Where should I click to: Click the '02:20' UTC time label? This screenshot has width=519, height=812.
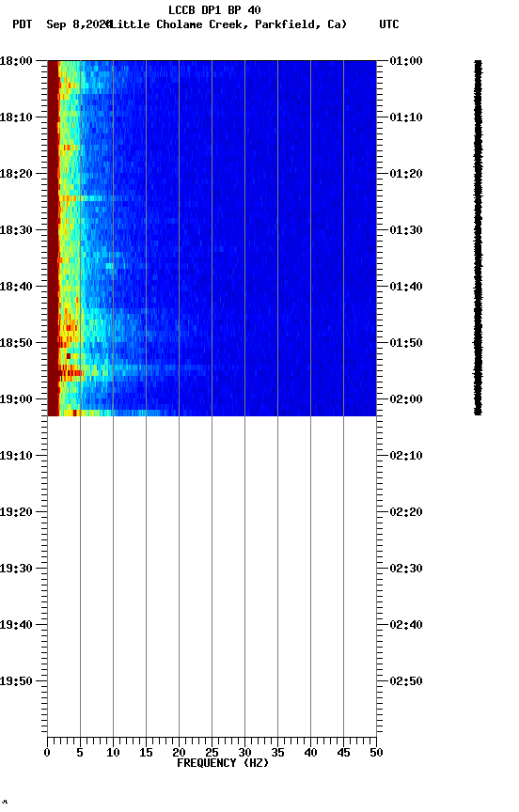tap(406, 513)
